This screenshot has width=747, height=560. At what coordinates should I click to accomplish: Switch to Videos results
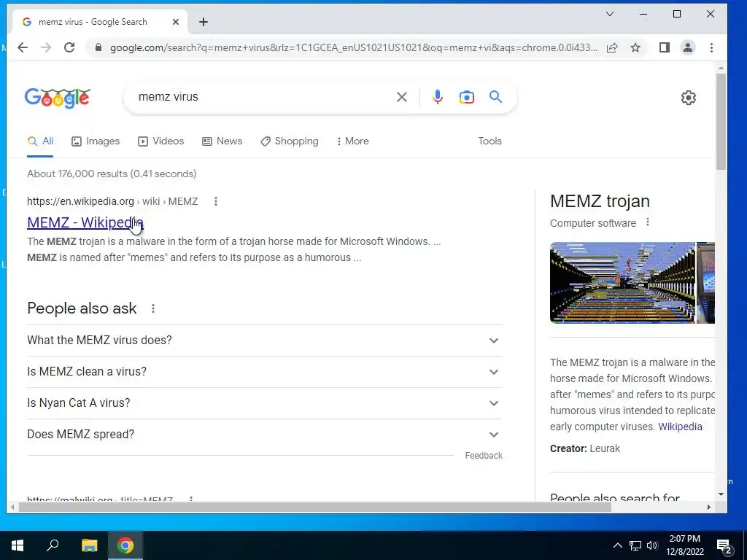click(x=161, y=141)
